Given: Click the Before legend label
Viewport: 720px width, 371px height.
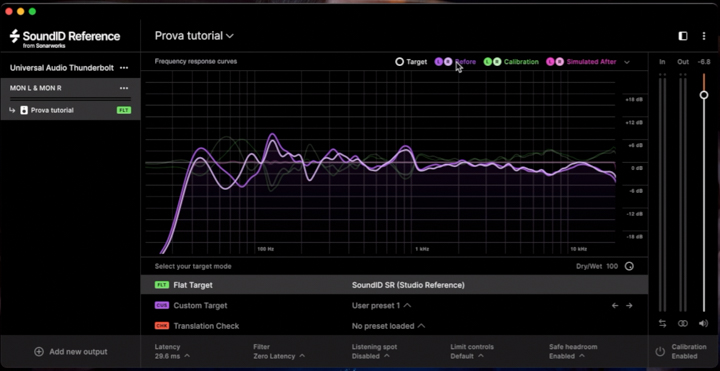Looking at the screenshot, I should (x=466, y=62).
